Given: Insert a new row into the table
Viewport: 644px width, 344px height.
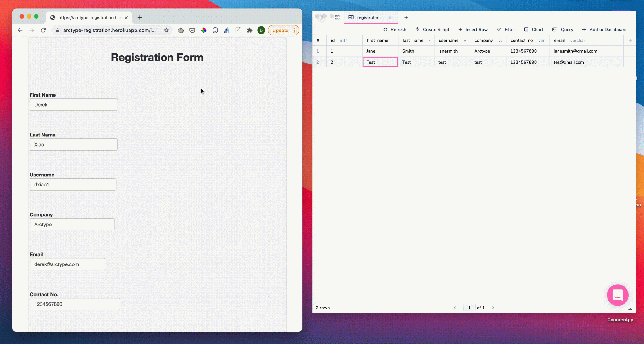Looking at the screenshot, I should click(473, 29).
